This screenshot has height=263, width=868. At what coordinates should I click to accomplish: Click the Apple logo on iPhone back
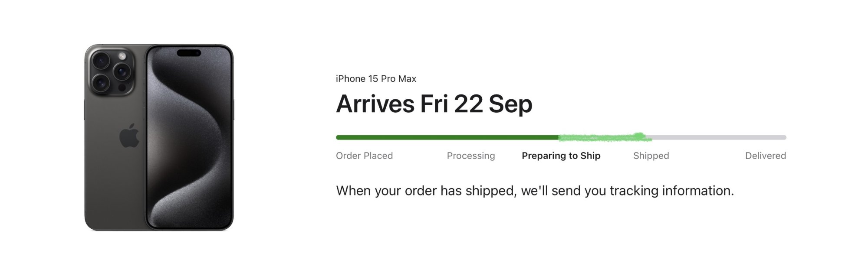tap(129, 136)
